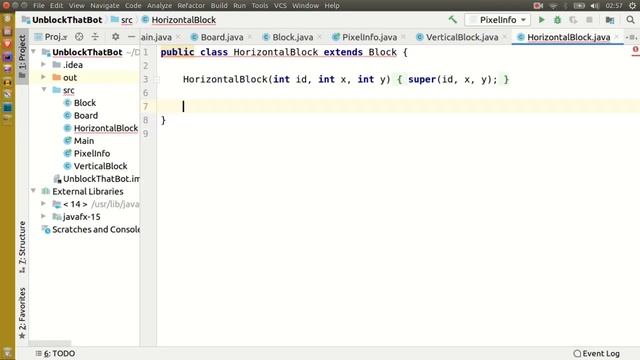Collapse the UnblockThatBot project root
This screenshot has height=360, width=640.
tap(34, 52)
